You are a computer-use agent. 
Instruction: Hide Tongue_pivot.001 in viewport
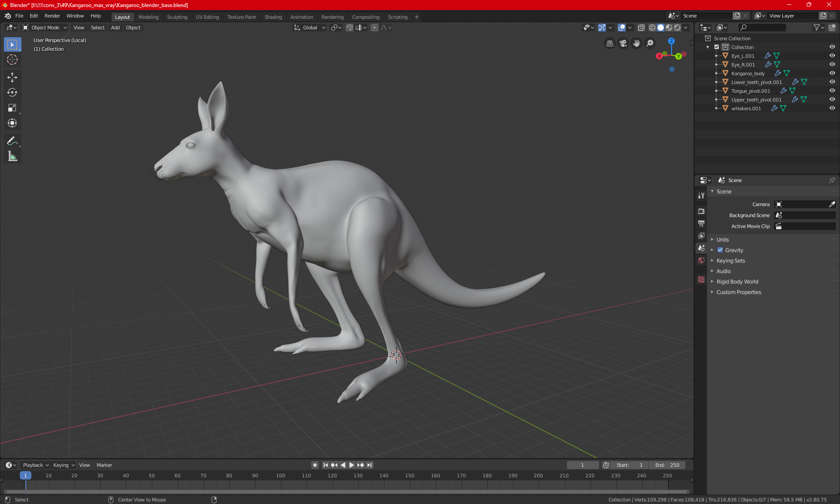[832, 91]
